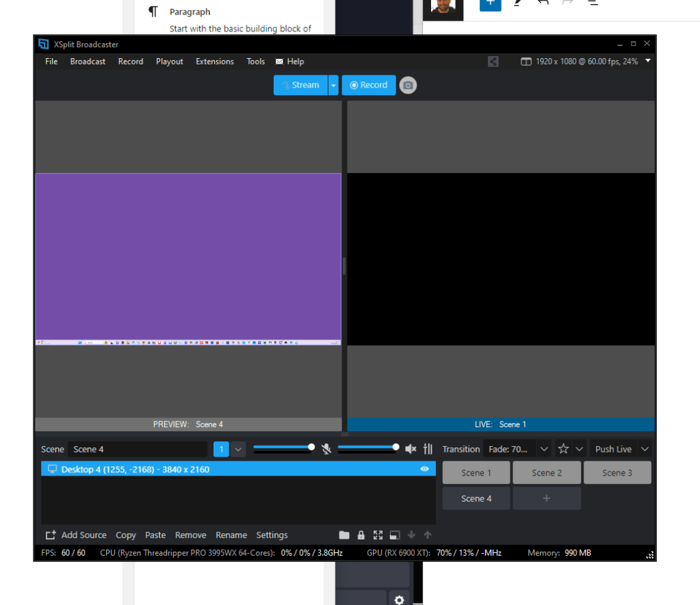Adjust the speaker volume slider
700x605 pixels.
click(x=368, y=448)
